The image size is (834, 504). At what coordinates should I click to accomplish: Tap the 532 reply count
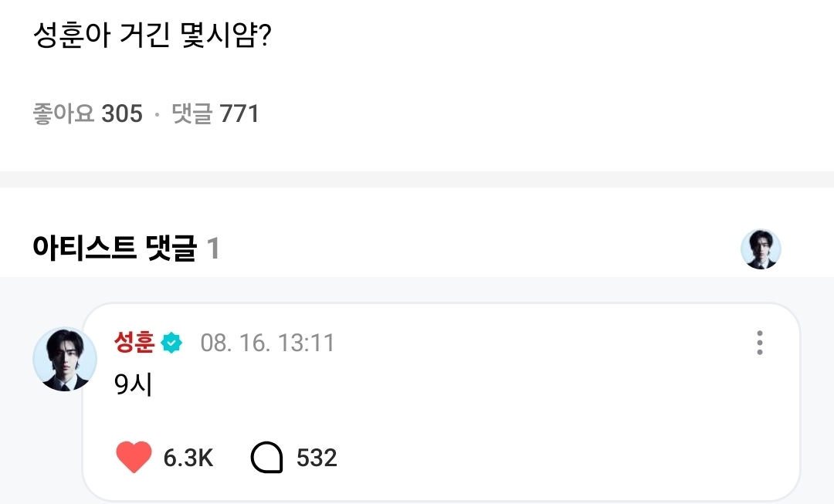317,458
